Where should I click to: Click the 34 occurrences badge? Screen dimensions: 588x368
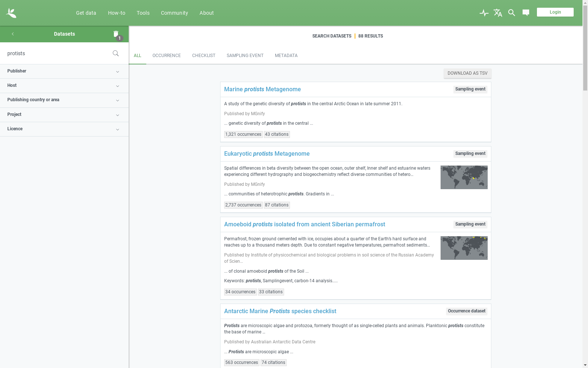(240, 292)
